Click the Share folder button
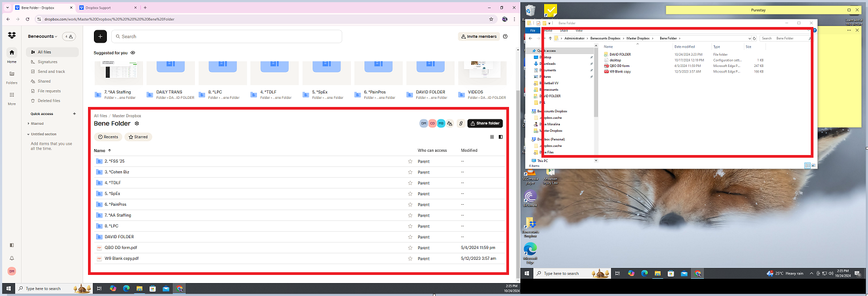 [x=485, y=124]
